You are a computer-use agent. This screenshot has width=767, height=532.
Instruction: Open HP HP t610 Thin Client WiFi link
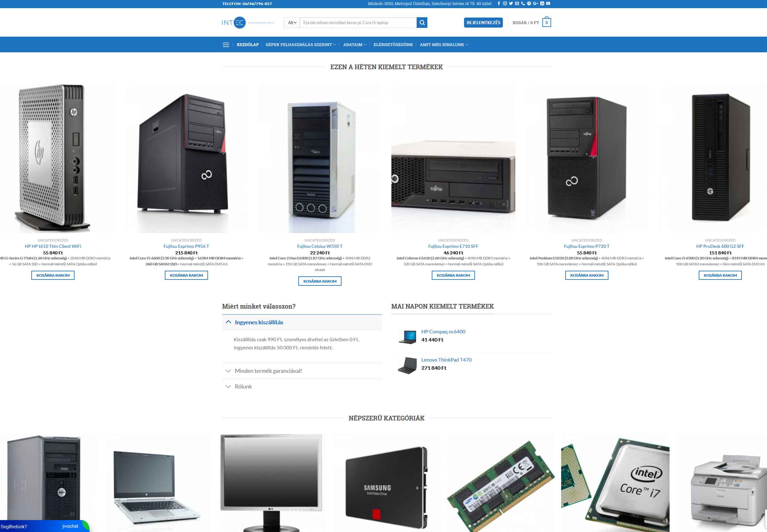53,246
